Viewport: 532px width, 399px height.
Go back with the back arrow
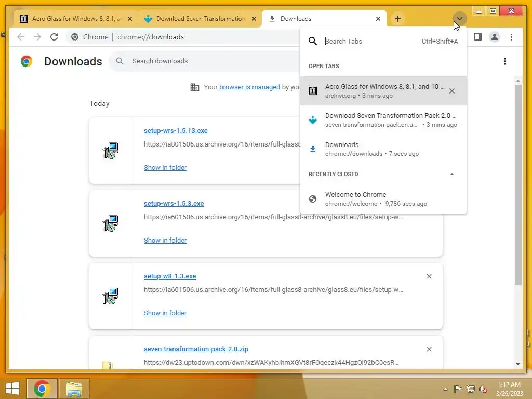point(21,37)
